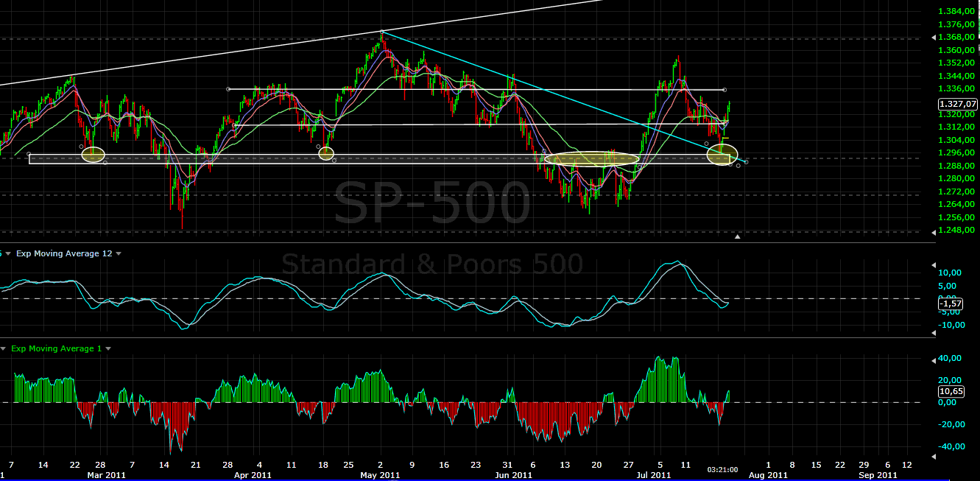
Task: Click the cyan trendline right endpoint handle
Action: [x=747, y=161]
